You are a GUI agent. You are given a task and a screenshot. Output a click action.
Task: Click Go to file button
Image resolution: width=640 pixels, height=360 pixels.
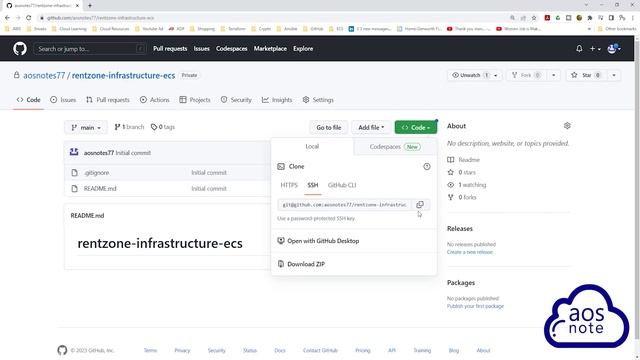click(329, 127)
